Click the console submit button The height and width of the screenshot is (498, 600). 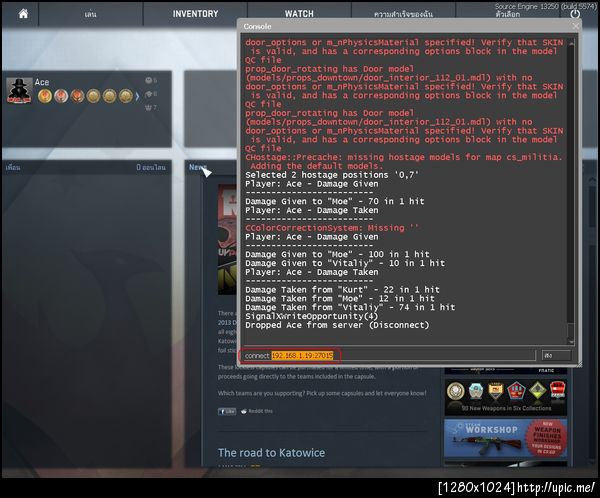tap(556, 355)
